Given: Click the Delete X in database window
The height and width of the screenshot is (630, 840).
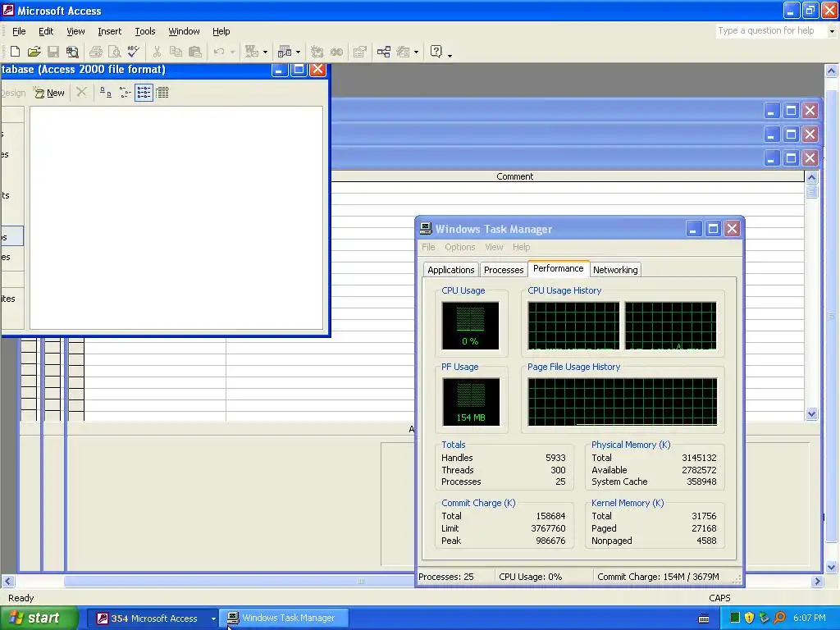Looking at the screenshot, I should click(x=81, y=92).
